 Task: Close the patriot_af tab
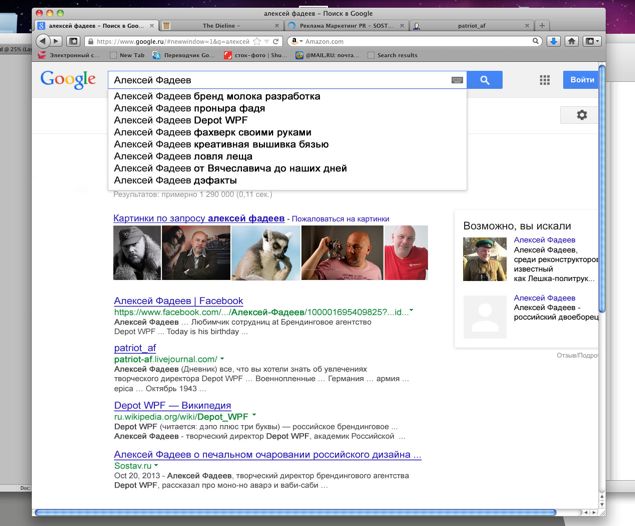click(x=527, y=26)
